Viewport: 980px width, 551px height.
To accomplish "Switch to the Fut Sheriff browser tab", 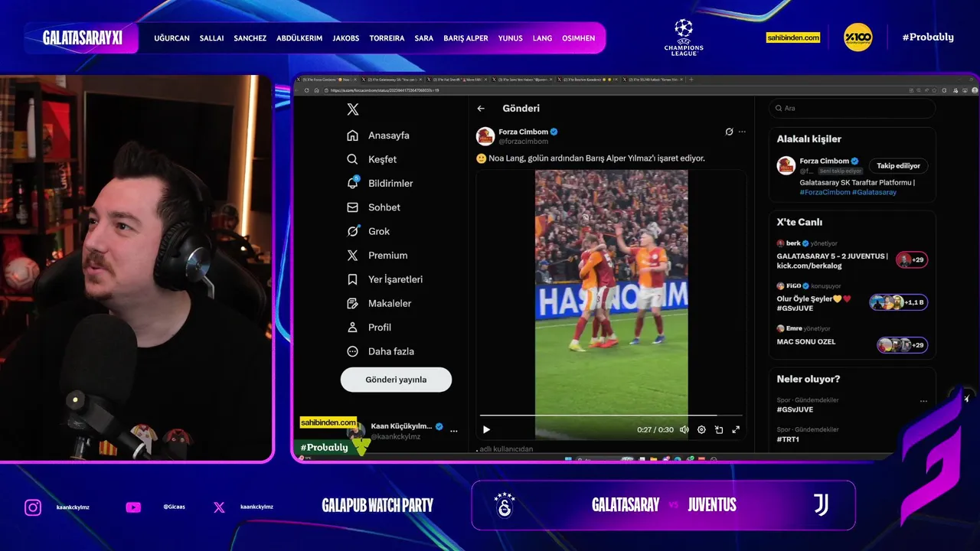I will 459,80.
